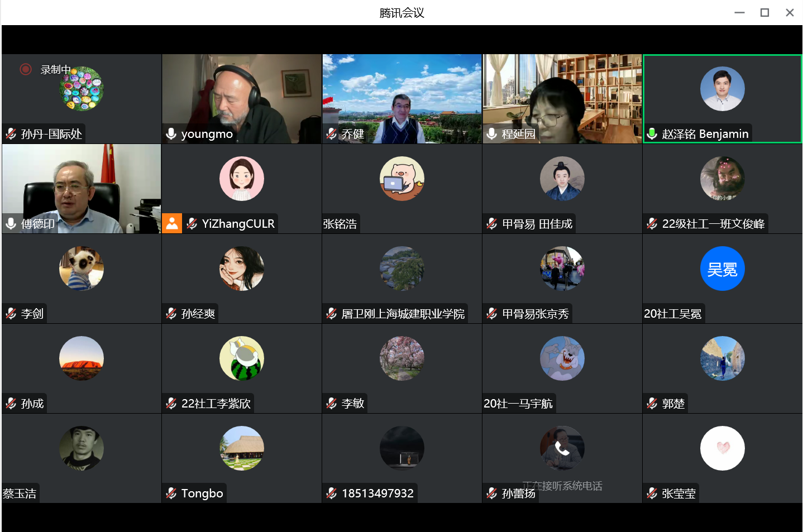Click muted mic icon beside YiZhangCULR

pos(192,224)
